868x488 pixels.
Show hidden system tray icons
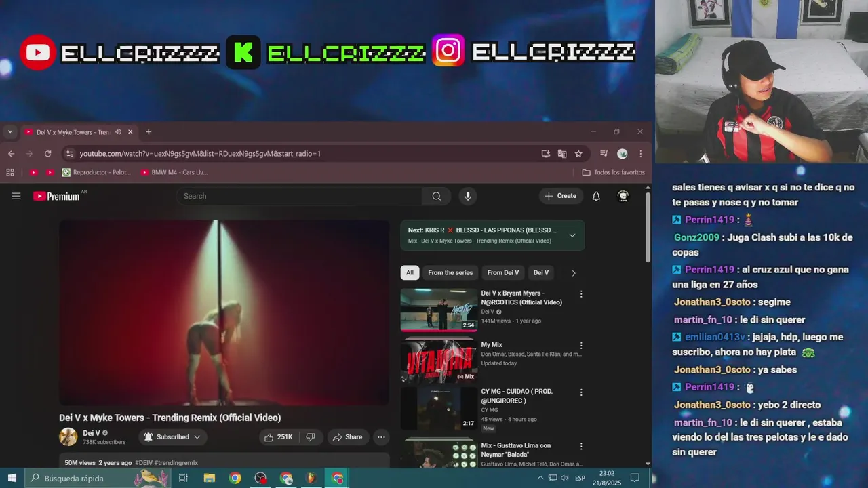(540, 478)
